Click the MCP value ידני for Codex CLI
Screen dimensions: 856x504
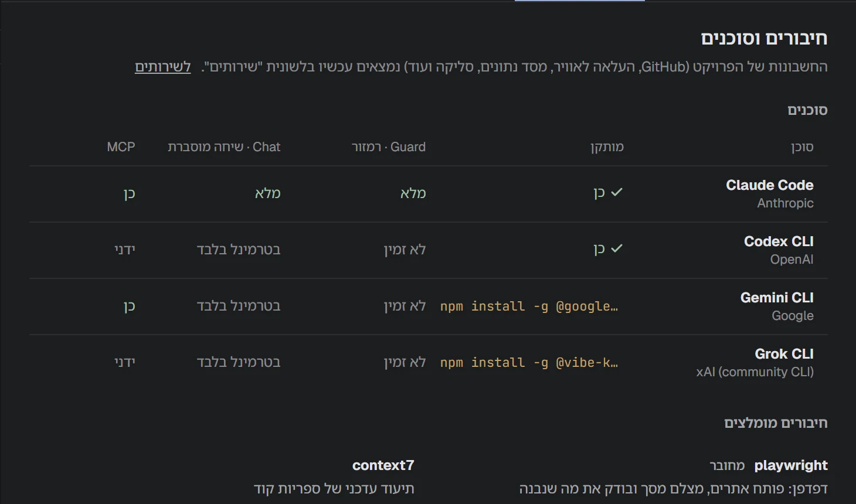125,250
